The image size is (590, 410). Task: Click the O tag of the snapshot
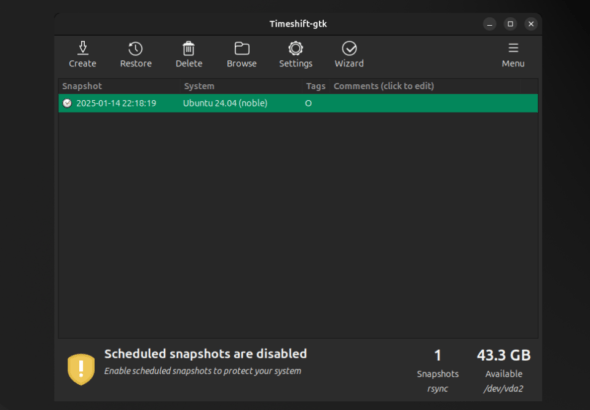(x=308, y=103)
